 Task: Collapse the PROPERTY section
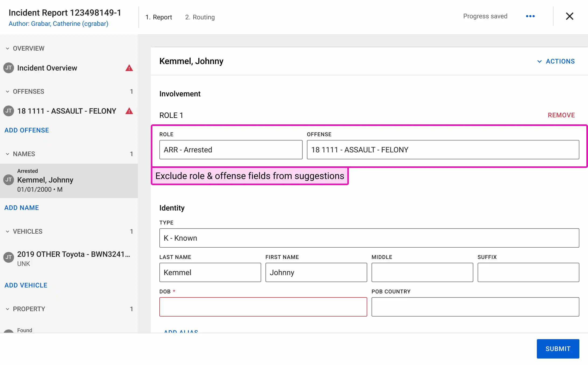pos(7,309)
